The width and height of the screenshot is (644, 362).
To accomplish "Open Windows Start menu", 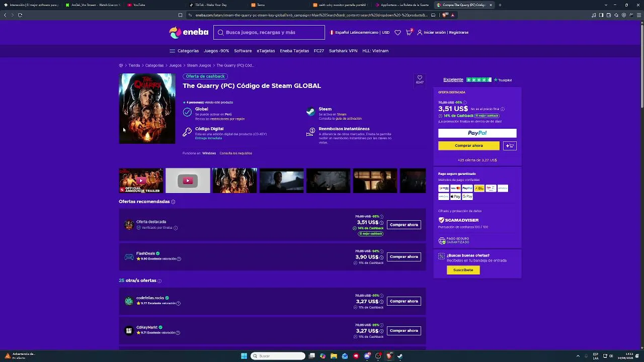I will click(x=244, y=356).
